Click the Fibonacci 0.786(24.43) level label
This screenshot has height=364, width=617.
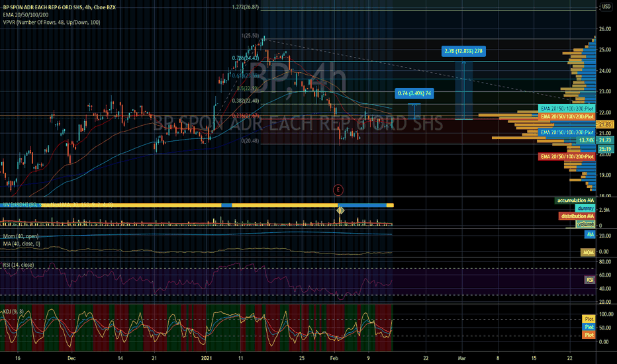click(x=246, y=58)
